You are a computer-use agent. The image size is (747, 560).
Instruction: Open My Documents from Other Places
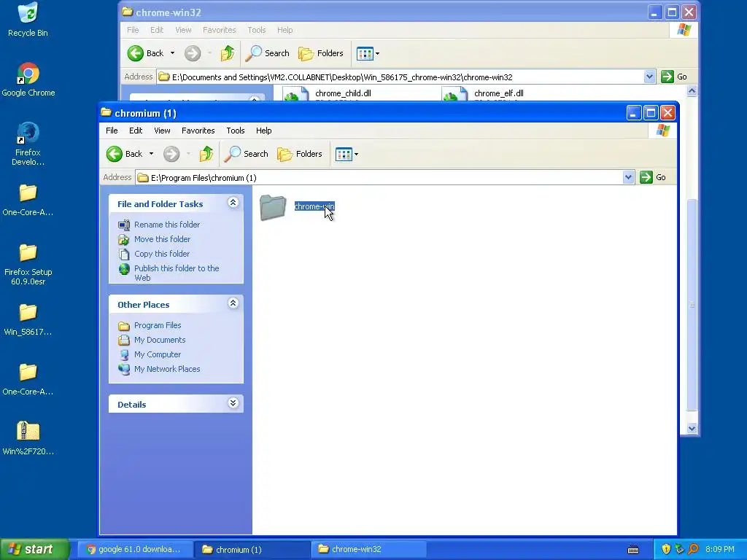pos(160,340)
